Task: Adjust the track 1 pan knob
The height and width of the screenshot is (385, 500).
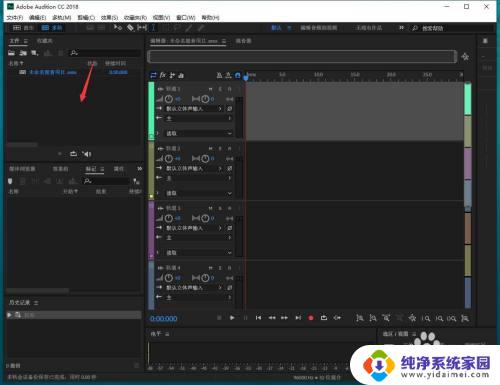Action: (205, 99)
